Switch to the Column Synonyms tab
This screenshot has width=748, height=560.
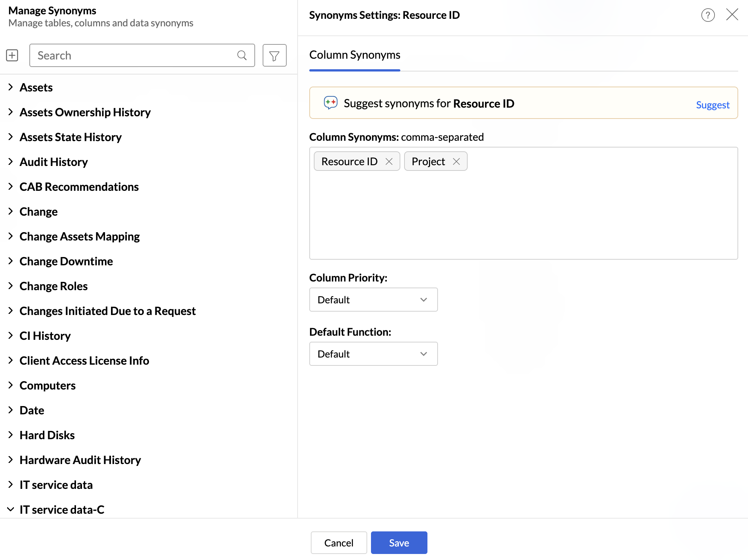pos(354,55)
